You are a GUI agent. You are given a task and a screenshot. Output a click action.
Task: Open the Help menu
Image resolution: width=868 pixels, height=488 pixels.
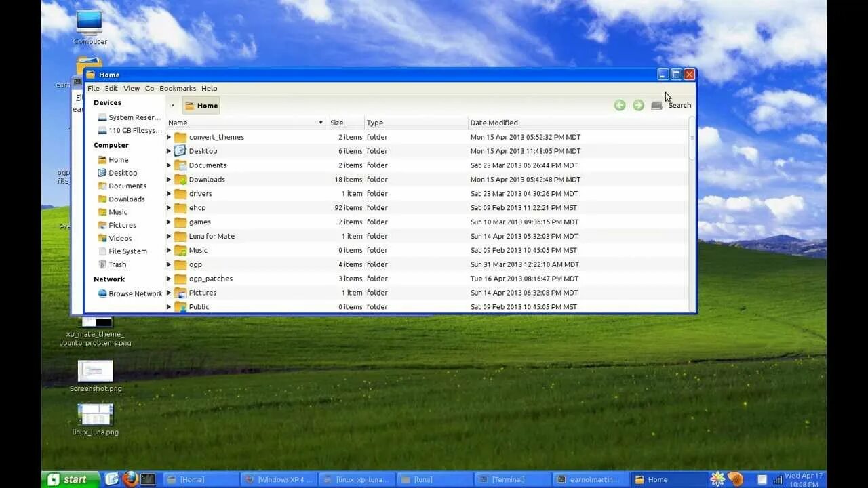click(x=210, y=88)
